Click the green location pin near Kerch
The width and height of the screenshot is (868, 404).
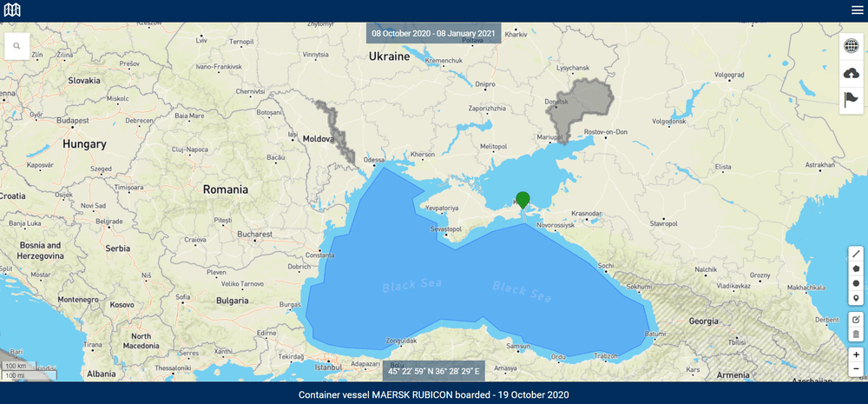[x=523, y=200]
